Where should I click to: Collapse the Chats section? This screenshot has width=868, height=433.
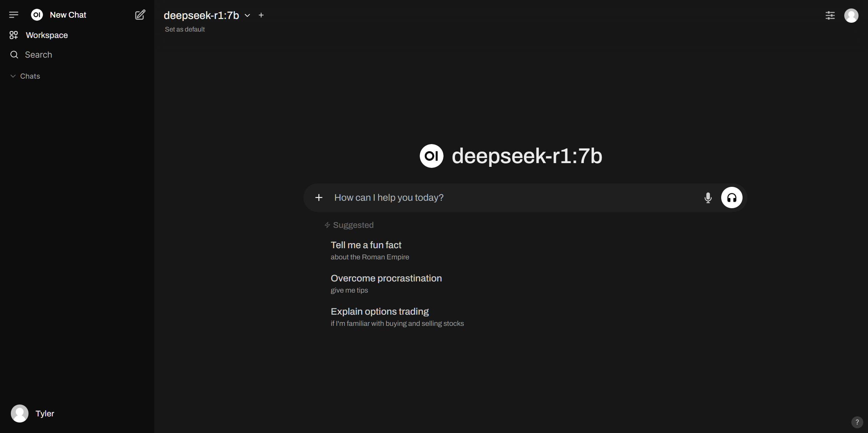coord(13,76)
